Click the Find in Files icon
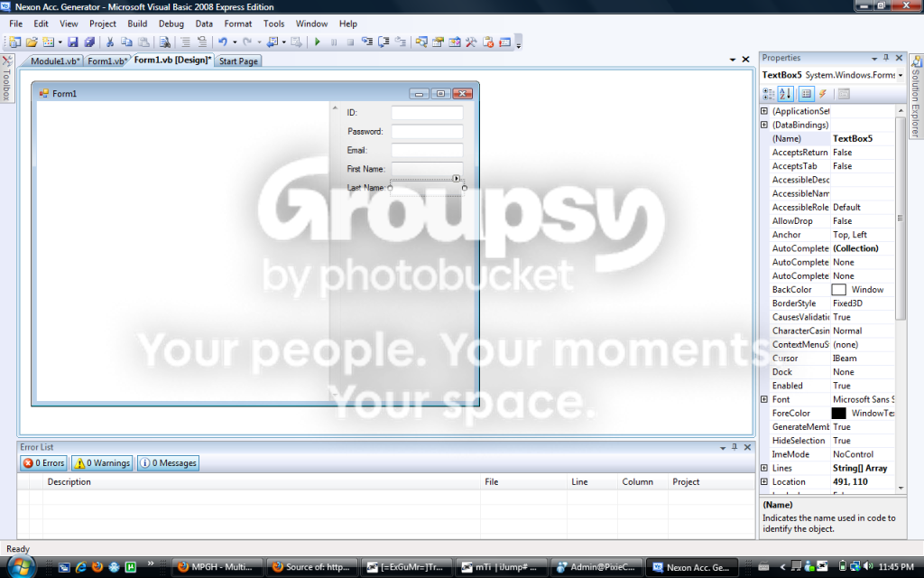The width and height of the screenshot is (924, 578). pyautogui.click(x=165, y=42)
